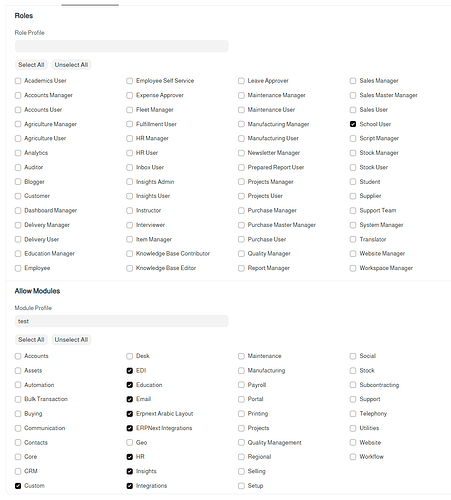The height and width of the screenshot is (500, 451).
Task: Check the Accounts module checkbox
Action: click(18, 356)
